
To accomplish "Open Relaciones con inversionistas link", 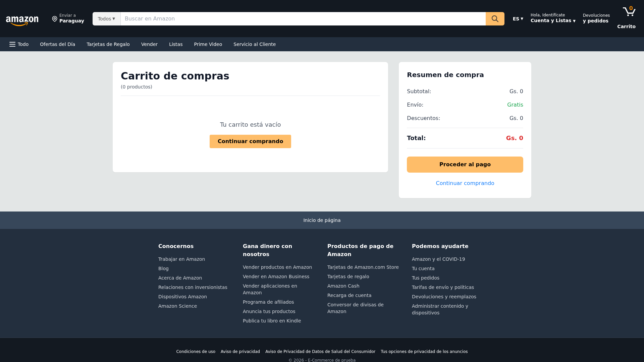I will pyautogui.click(x=193, y=287).
